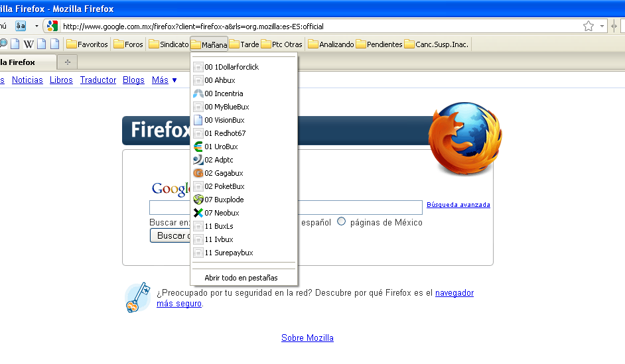The width and height of the screenshot is (625, 364).
Task: Open the 07 Neobux bookmark
Action: 244,213
